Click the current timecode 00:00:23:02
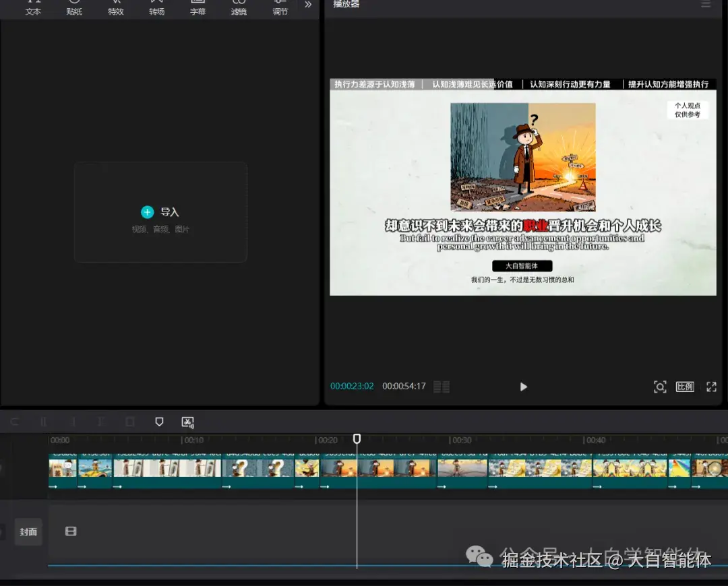 click(352, 386)
